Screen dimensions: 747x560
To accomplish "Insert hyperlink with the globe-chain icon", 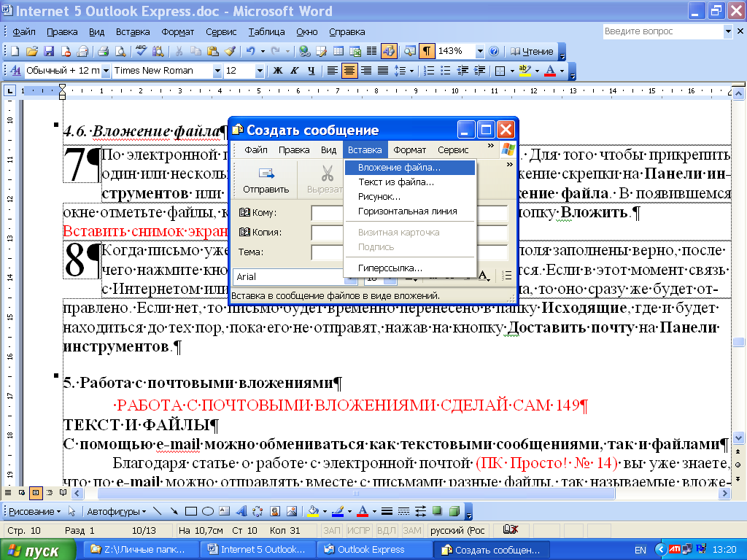I will [x=304, y=52].
